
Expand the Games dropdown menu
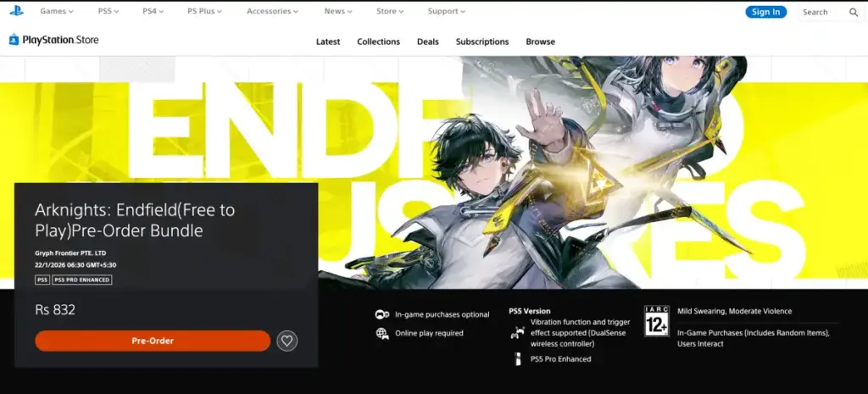pyautogui.click(x=57, y=11)
